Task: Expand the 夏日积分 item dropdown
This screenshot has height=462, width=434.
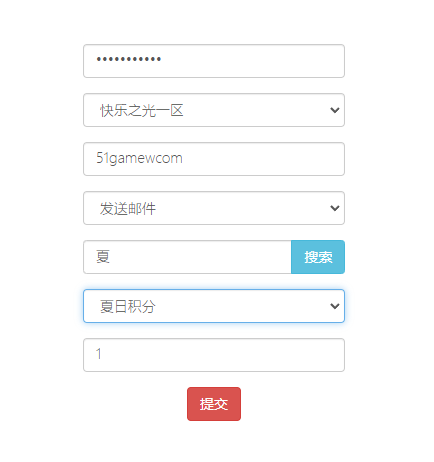Action: 214,306
